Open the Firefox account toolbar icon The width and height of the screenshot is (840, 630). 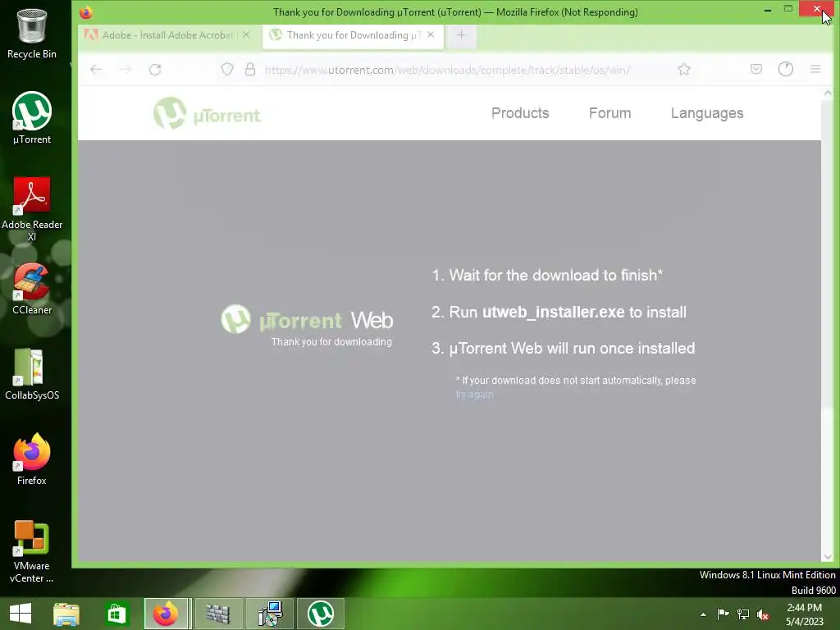pyautogui.click(x=785, y=69)
